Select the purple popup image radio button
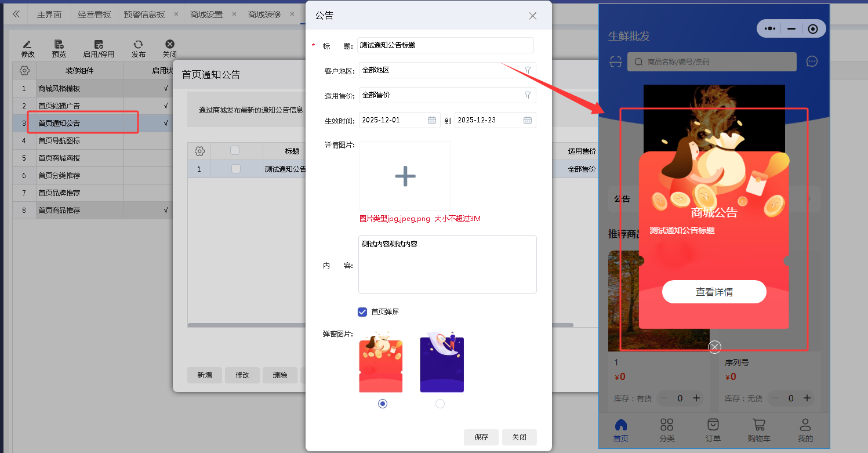The image size is (868, 453). pyautogui.click(x=440, y=404)
